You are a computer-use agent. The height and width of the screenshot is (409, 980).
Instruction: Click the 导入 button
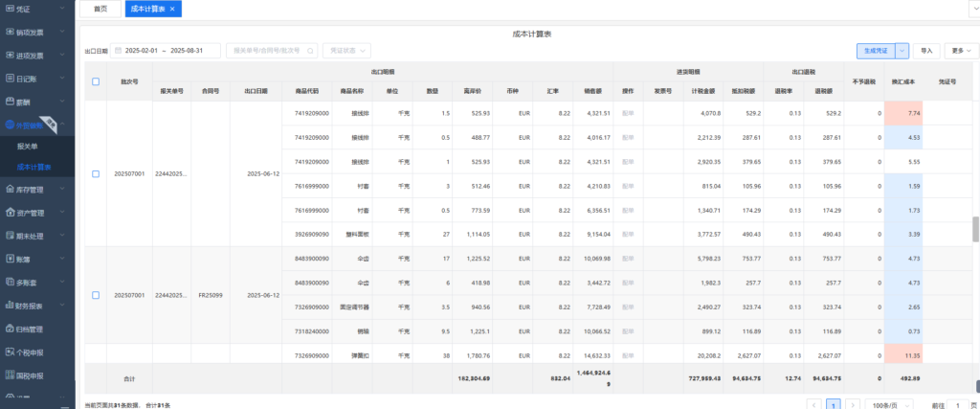(x=925, y=50)
